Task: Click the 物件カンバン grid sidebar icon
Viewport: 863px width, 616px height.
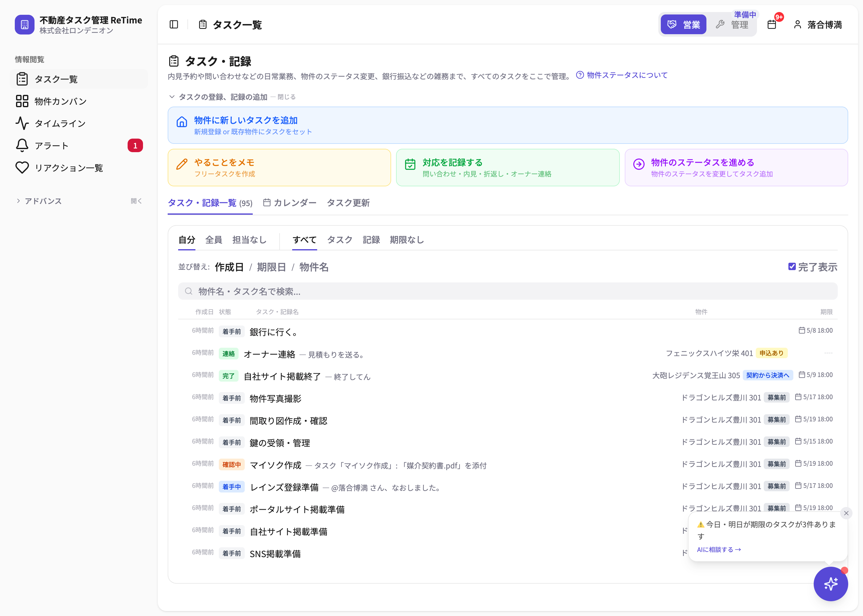Action: pyautogui.click(x=22, y=101)
